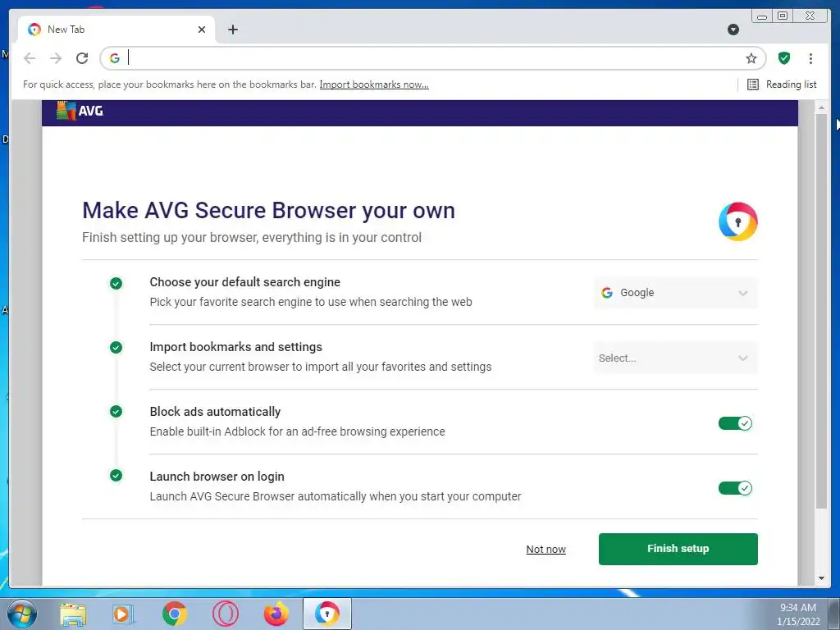The width and height of the screenshot is (840, 630).
Task: Select the New Tab tab
Action: (x=116, y=30)
